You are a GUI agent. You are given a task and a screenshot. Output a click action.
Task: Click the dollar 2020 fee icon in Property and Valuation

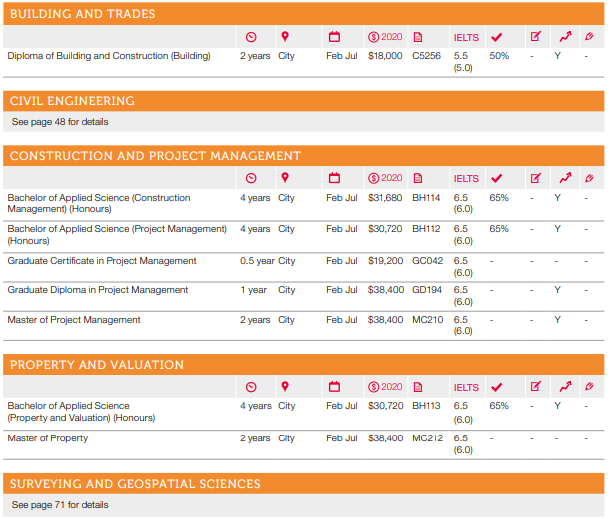(385, 387)
